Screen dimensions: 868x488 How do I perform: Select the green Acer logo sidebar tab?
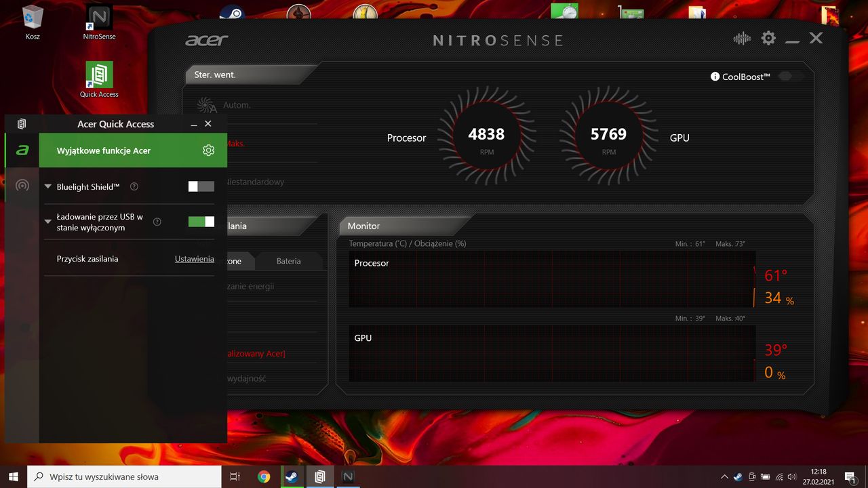coord(22,150)
